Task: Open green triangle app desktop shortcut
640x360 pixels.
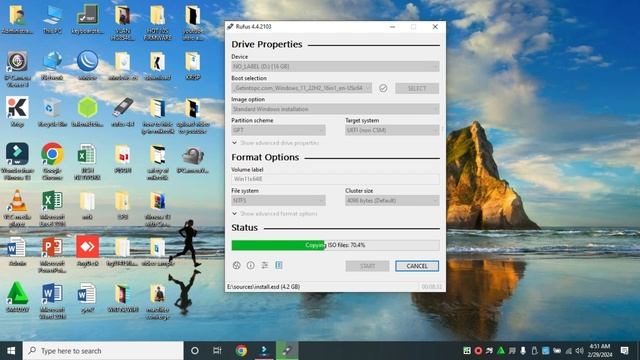Action: click(17, 297)
